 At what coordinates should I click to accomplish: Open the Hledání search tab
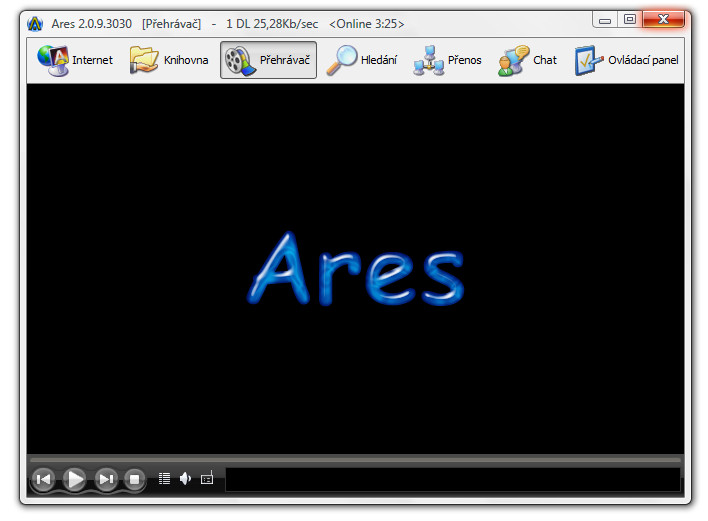(362, 60)
